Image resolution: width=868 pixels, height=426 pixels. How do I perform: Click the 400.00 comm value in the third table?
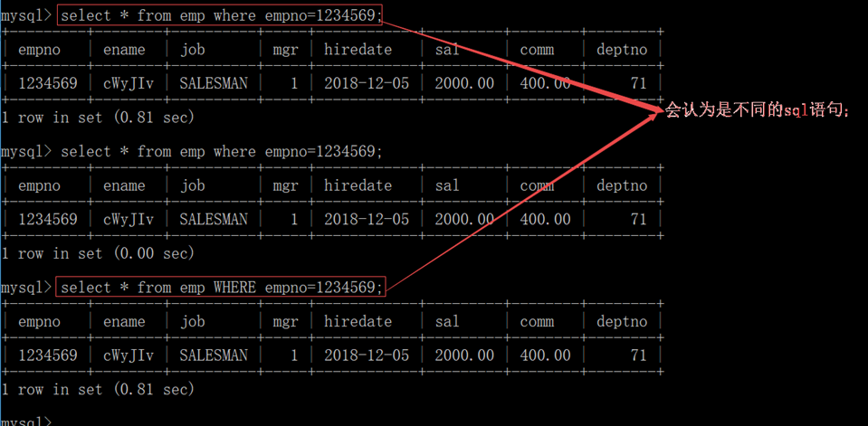point(545,355)
